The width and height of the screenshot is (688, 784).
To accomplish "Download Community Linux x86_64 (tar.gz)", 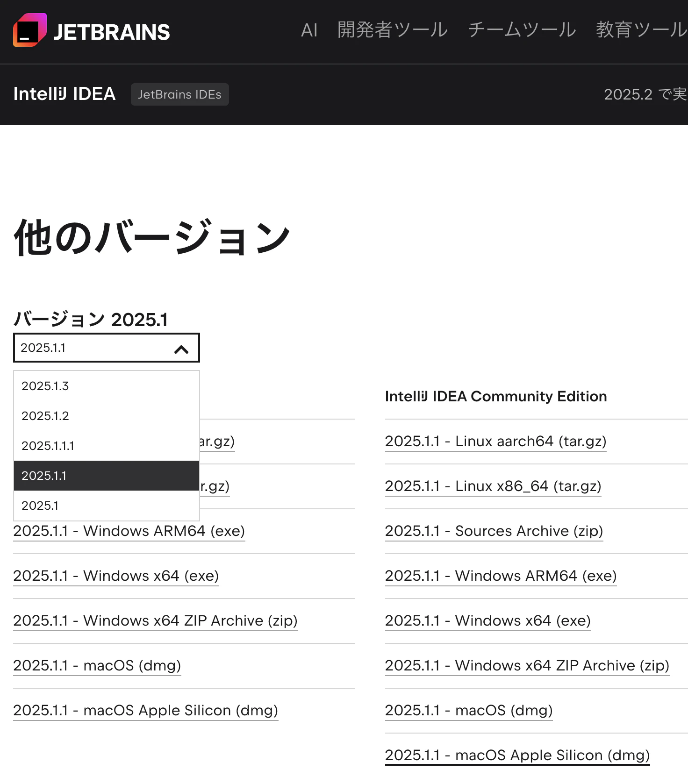I will click(x=493, y=486).
